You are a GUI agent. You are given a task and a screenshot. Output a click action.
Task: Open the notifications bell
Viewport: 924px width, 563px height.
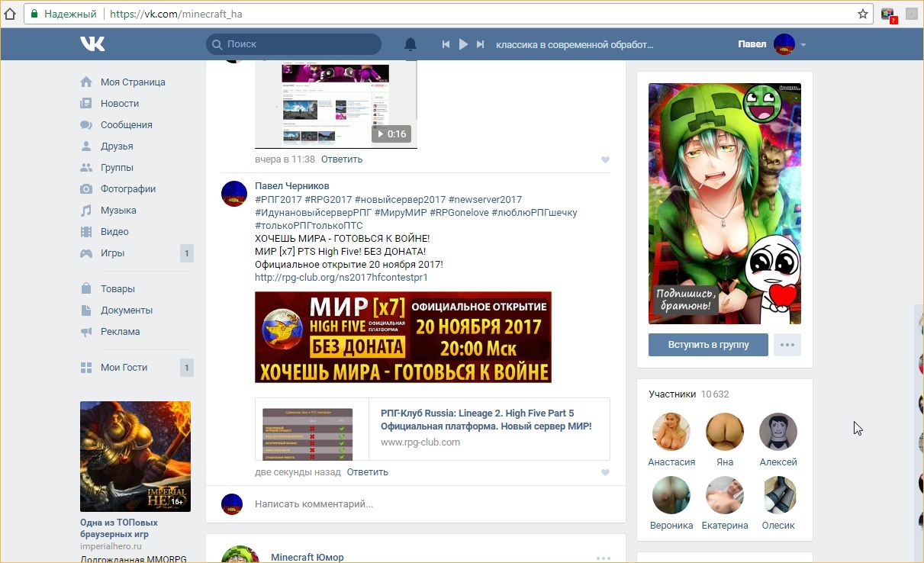(x=410, y=44)
